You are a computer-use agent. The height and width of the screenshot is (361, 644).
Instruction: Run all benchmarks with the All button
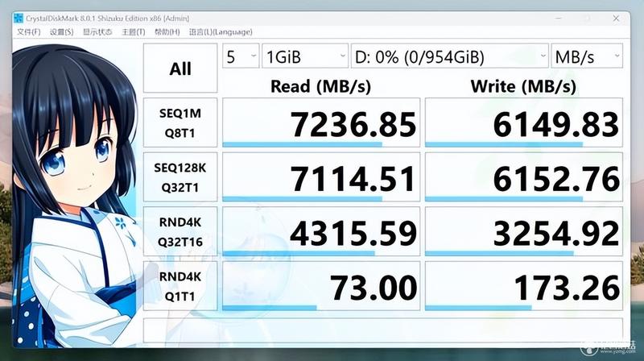point(180,68)
